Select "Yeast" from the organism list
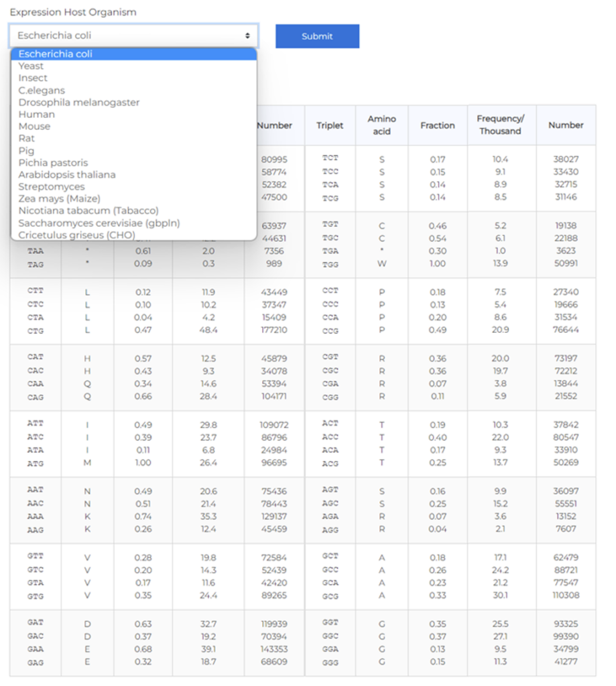The height and width of the screenshot is (686, 616). (31, 66)
